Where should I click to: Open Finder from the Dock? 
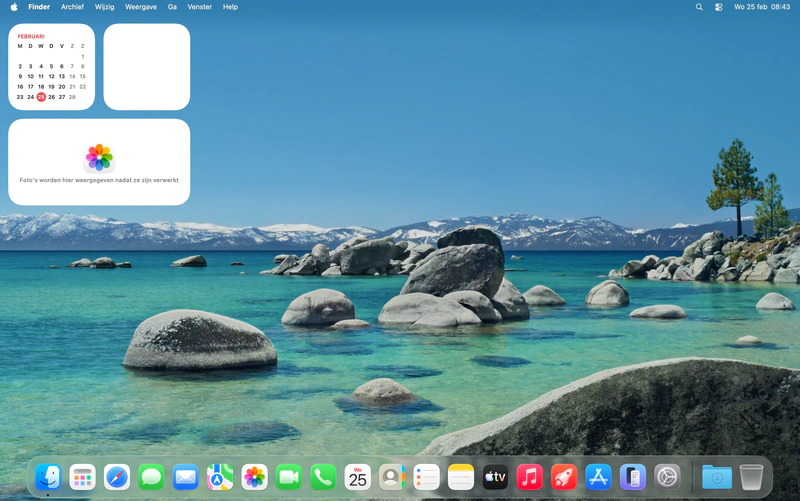pos(48,478)
